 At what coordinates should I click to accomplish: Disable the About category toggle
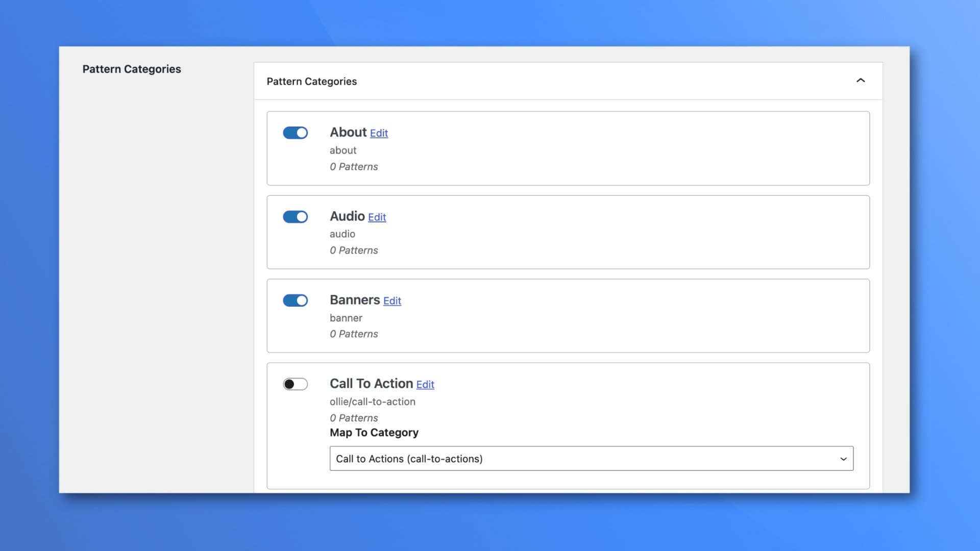(296, 133)
